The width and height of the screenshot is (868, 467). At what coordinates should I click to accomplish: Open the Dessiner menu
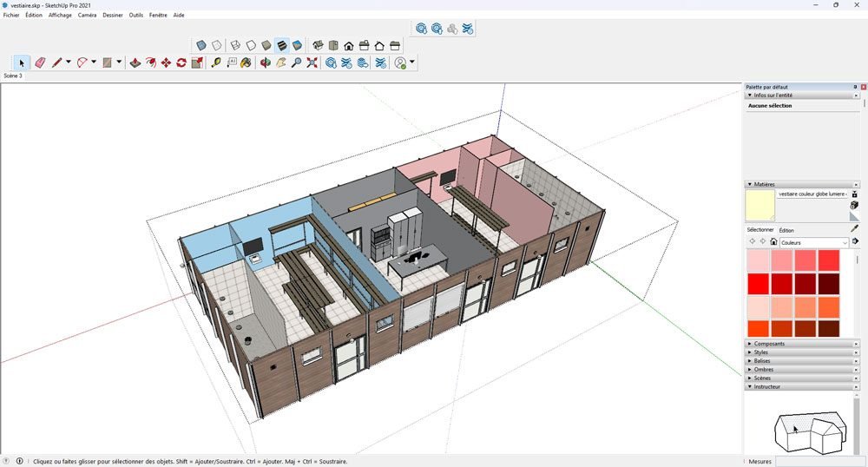(112, 15)
